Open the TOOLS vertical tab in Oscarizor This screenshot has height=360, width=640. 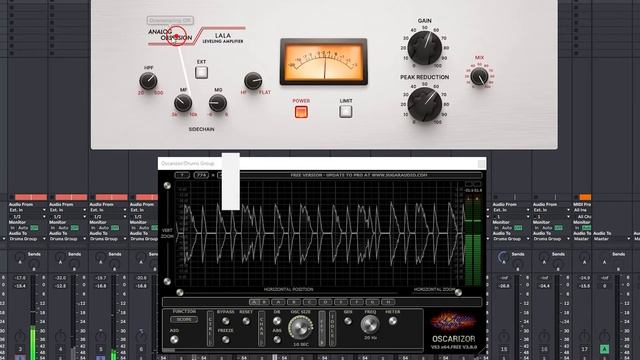pos(333,329)
